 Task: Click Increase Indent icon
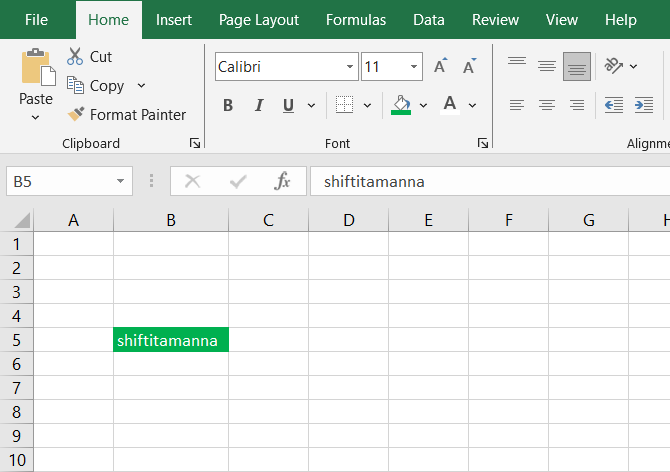(644, 105)
